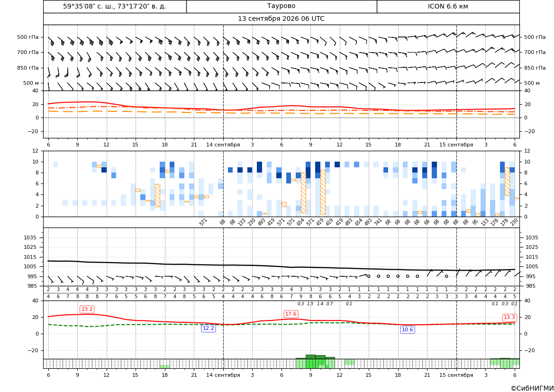Click the blue 10.6 minimum temperature label
The height and width of the screenshot is (392, 554).
(x=408, y=329)
